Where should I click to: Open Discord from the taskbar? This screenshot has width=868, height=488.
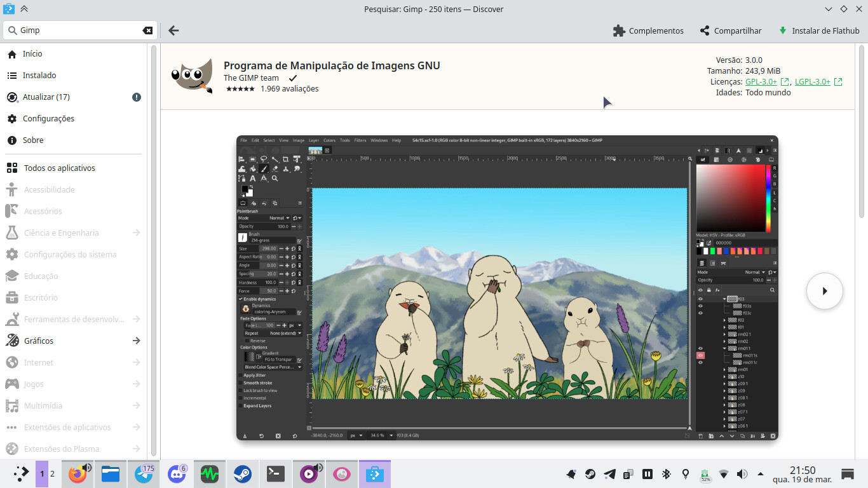(177, 473)
